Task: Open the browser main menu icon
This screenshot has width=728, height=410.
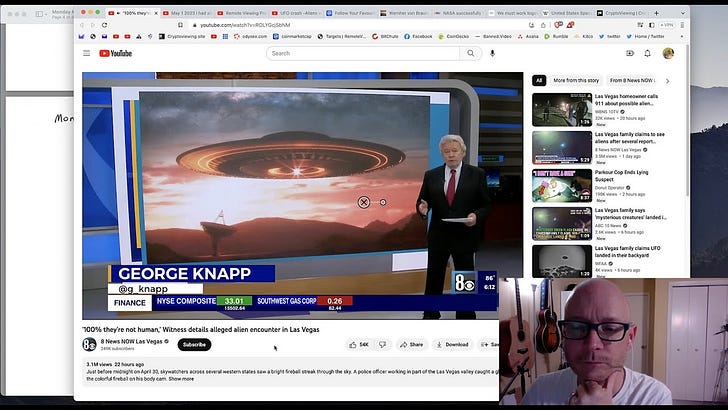Action: (682, 25)
